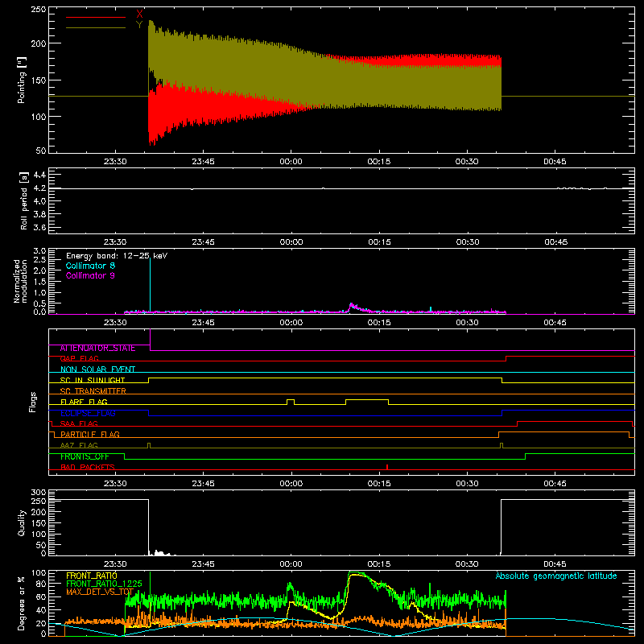Click the wide second FLARE_FLAG pulse after 00:10
Viewport: 644px width, 644px height.
coord(367,401)
